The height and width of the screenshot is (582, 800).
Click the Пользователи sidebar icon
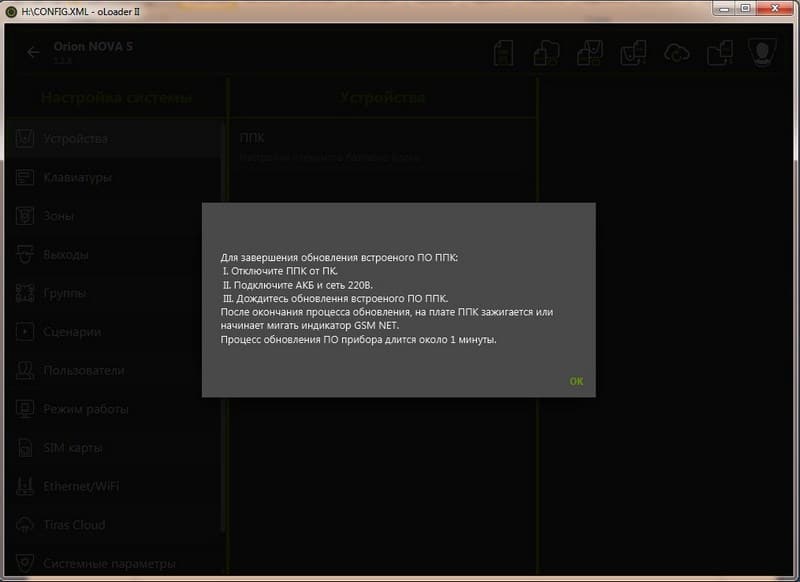pos(24,370)
